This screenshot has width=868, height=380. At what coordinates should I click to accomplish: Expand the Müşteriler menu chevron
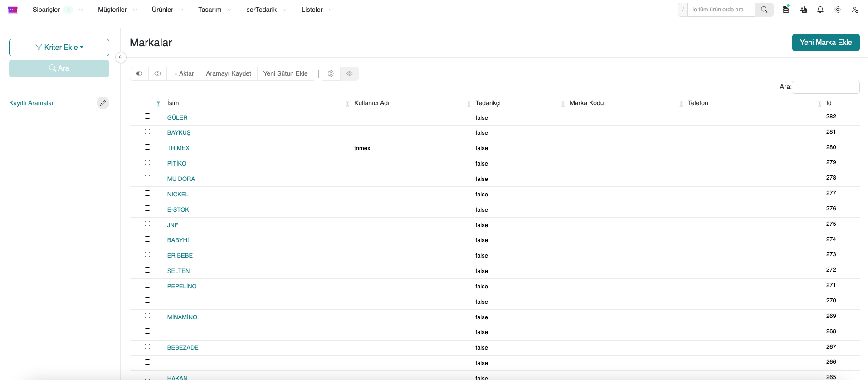tap(135, 10)
